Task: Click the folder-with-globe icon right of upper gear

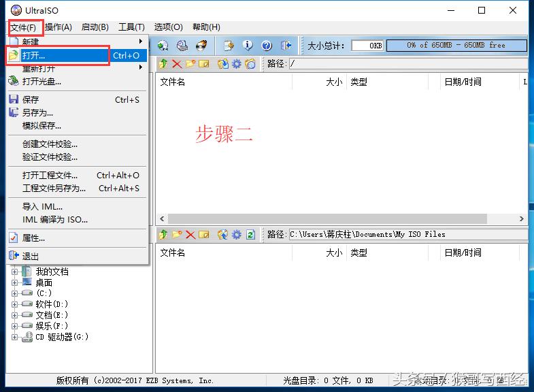Action: [x=250, y=64]
